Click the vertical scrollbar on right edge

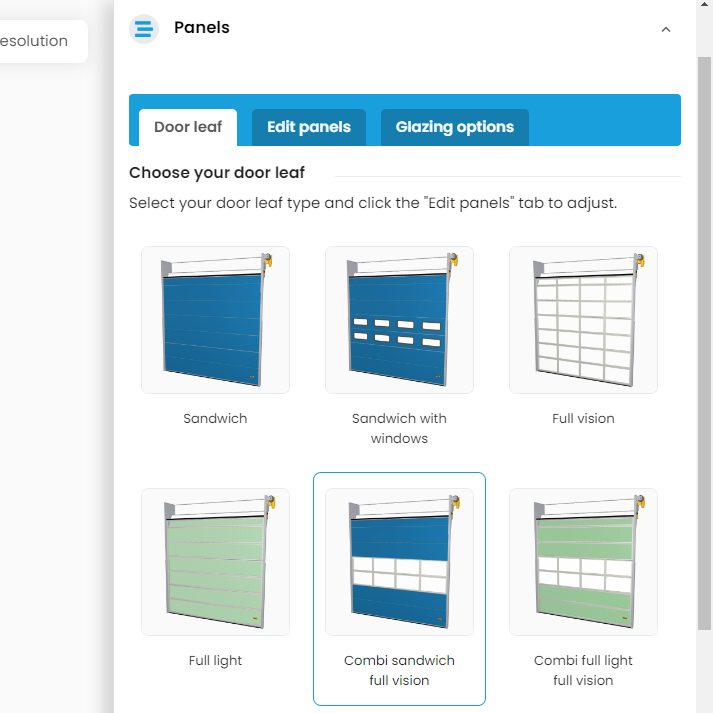tap(704, 340)
